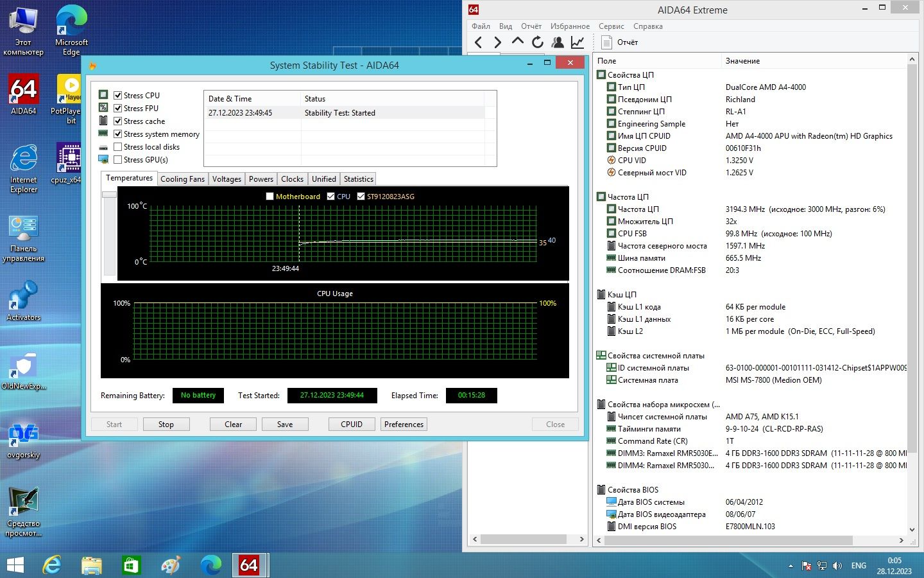Open Сервис menu in AIDA64

(x=611, y=26)
